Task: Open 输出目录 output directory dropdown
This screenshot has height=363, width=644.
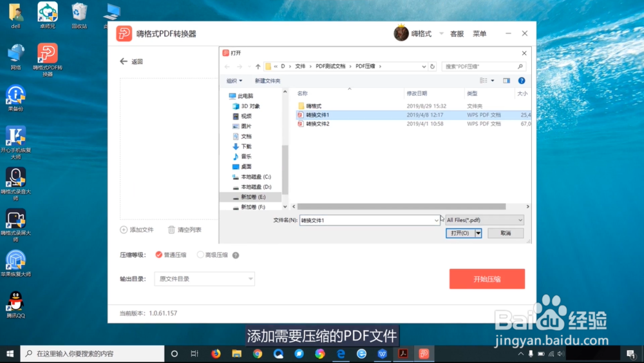Action: tap(205, 279)
